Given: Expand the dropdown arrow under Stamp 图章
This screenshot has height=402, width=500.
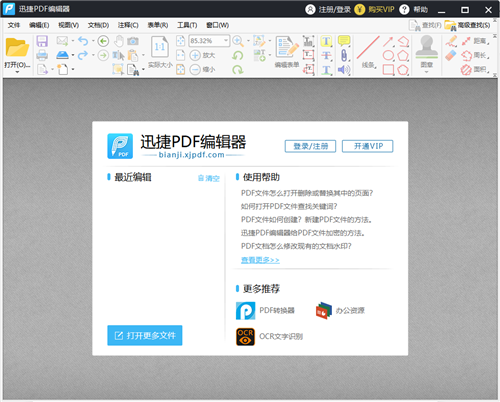Looking at the screenshot, I should [426, 72].
